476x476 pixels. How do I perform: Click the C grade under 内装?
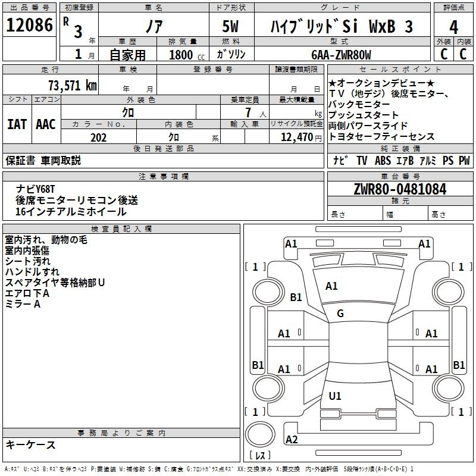(463, 54)
